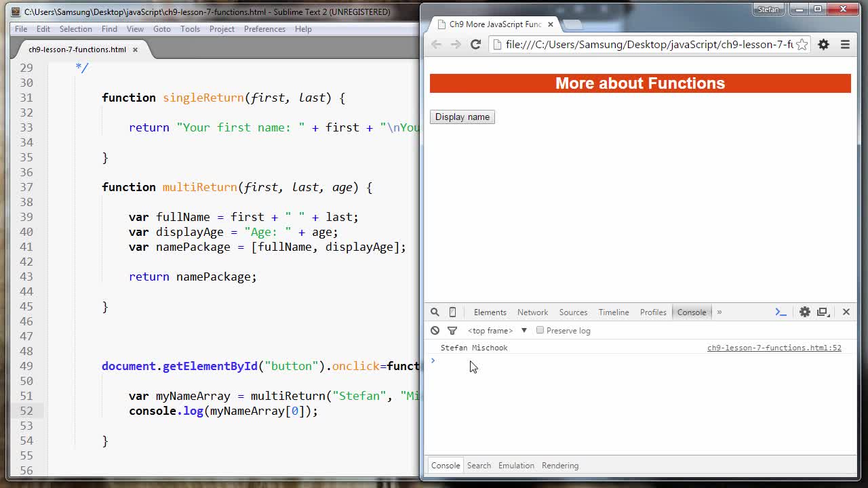Switch to Timeline tab in DevTools
The height and width of the screenshot is (488, 868).
click(614, 312)
